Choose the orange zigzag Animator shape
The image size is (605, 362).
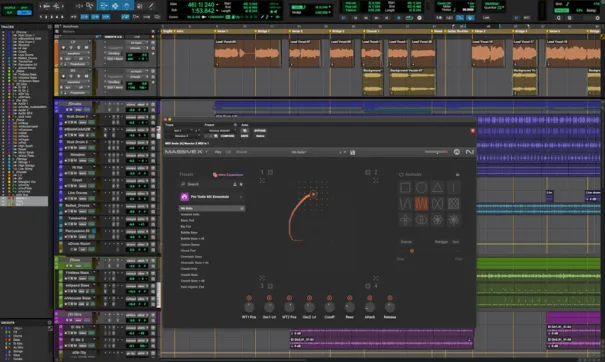421,203
